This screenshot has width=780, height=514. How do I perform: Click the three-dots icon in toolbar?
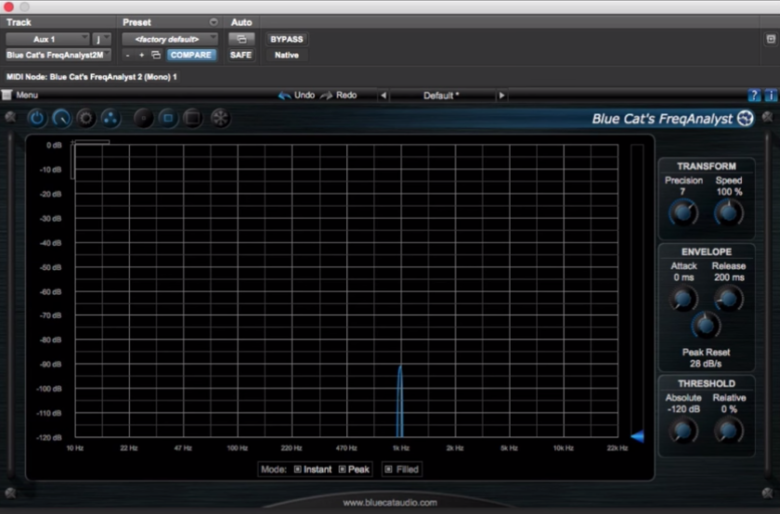coord(110,118)
